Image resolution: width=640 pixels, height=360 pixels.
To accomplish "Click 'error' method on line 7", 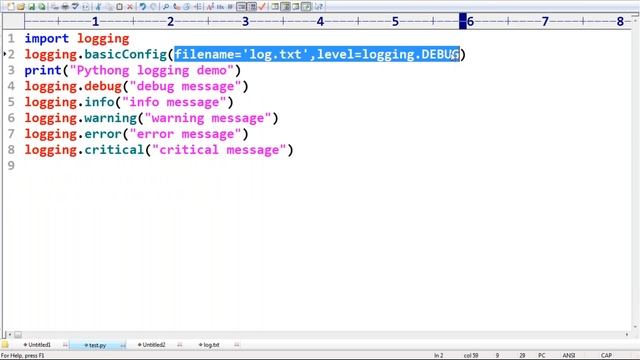I will [103, 134].
